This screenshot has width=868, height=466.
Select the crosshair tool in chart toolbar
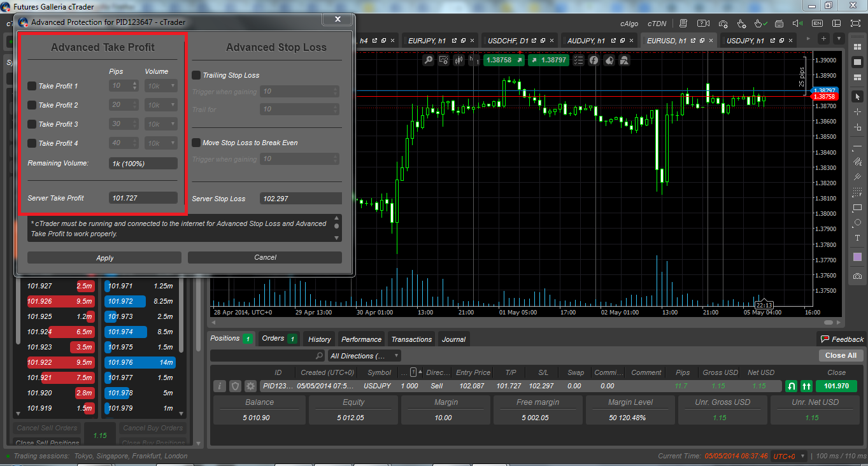pos(857,112)
